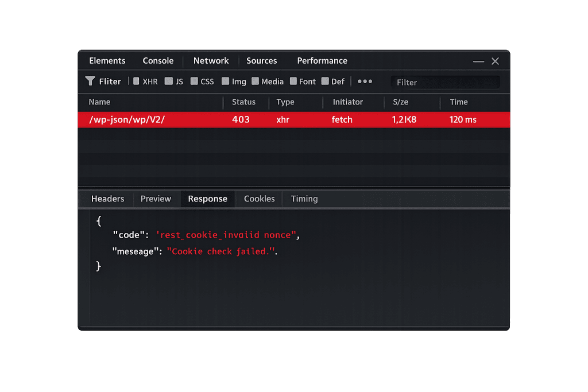Click the Fliter label beside the funnel
Viewport: 588px width, 392px height.
pos(110,81)
